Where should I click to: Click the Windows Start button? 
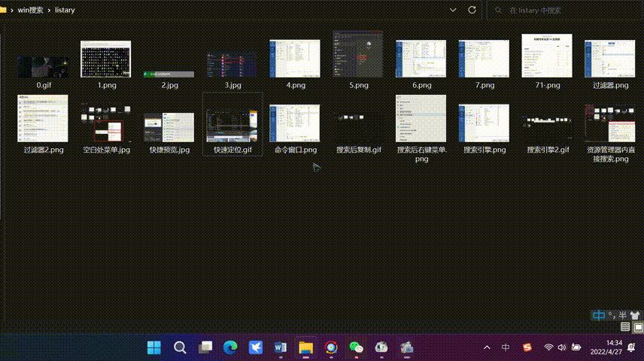[154, 347]
